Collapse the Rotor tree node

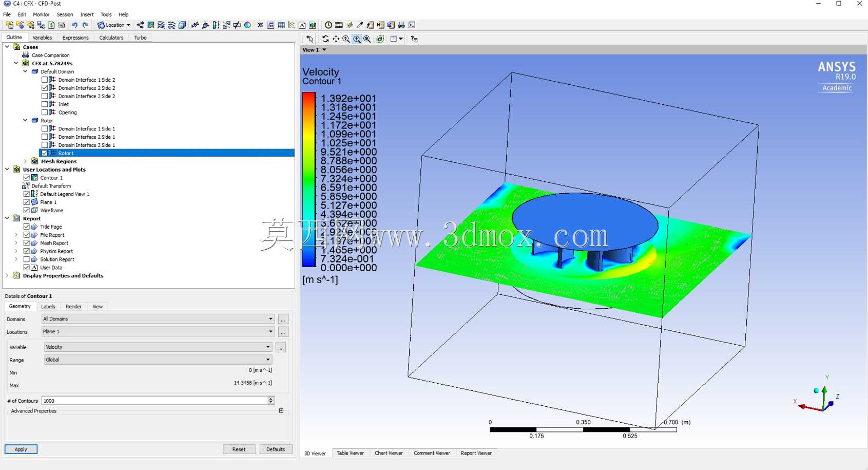coord(25,120)
